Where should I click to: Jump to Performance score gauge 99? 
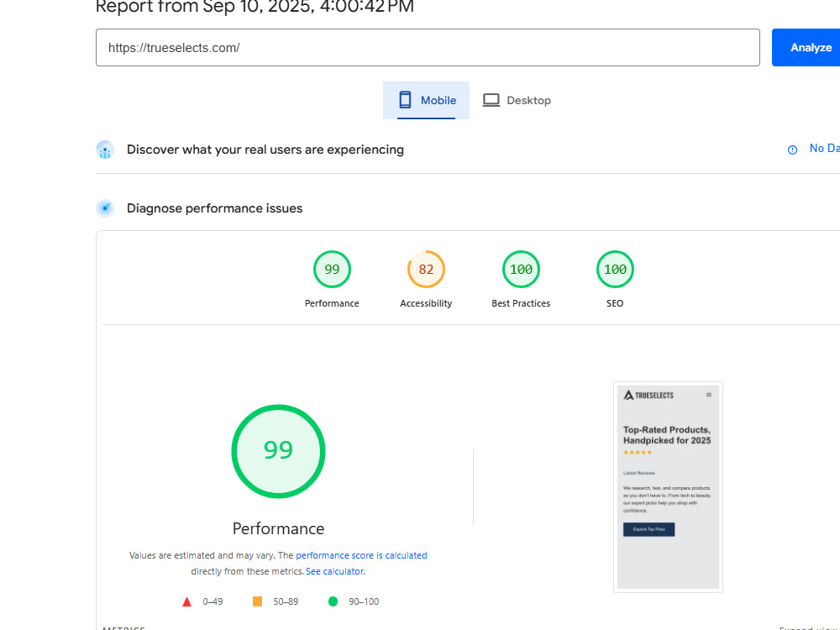[332, 270]
